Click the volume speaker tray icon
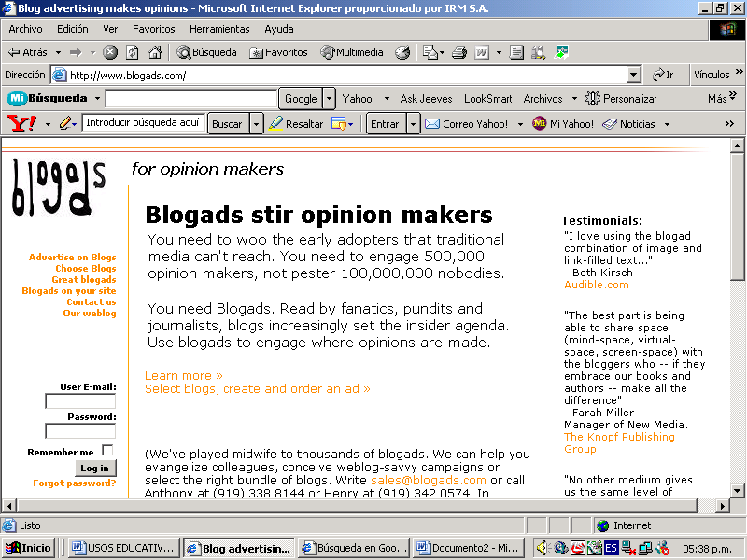The height and width of the screenshot is (560, 747). point(542,548)
